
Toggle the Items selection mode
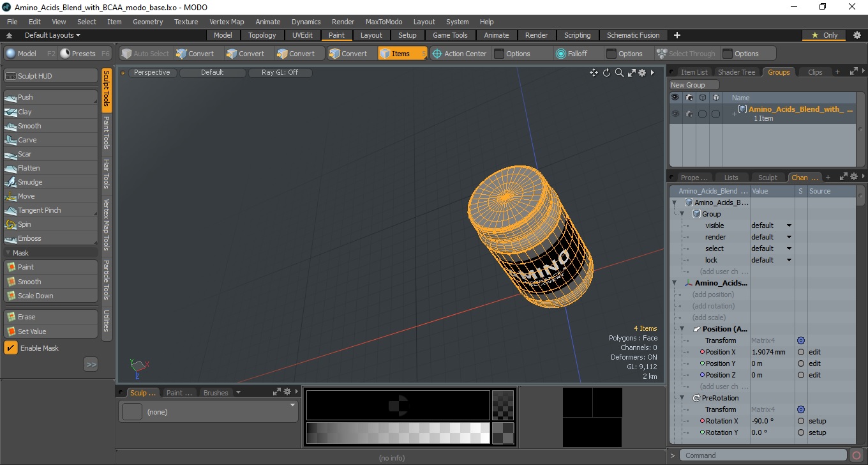click(x=402, y=54)
